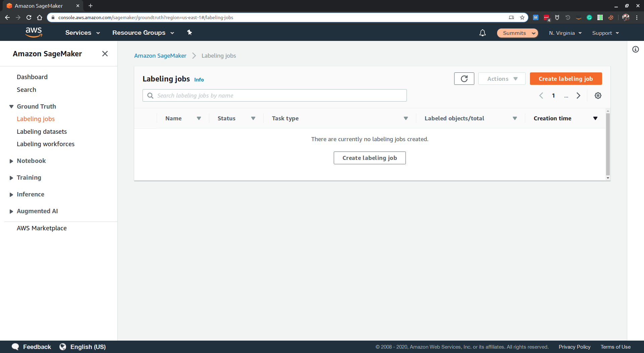Click the browser forward arrow
644x353 pixels.
tap(18, 17)
